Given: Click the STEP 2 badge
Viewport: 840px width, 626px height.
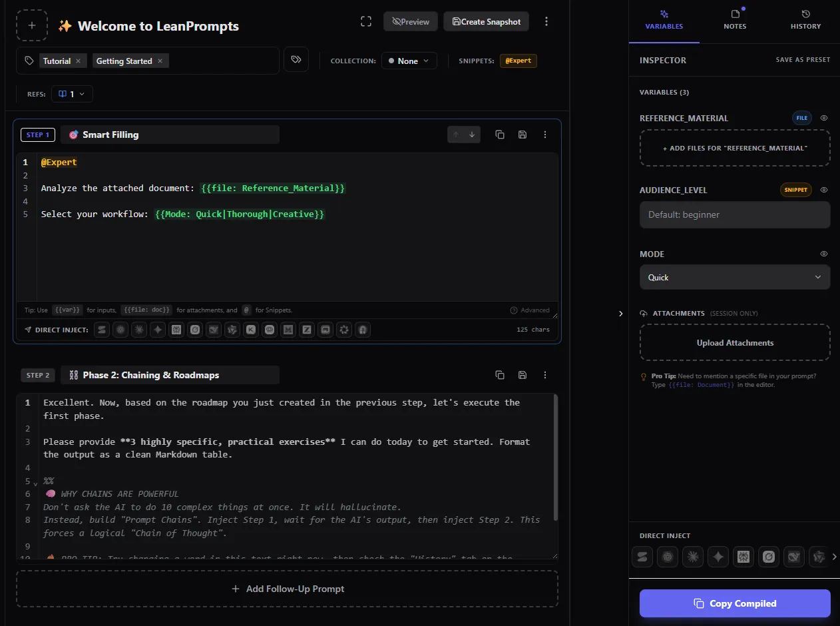Looking at the screenshot, I should [x=38, y=375].
